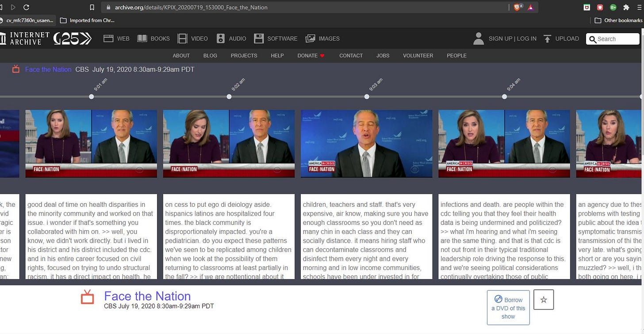This screenshot has height=334, width=644.
Task: Click the SOFTWARE text label in nav
Action: (x=282, y=38)
